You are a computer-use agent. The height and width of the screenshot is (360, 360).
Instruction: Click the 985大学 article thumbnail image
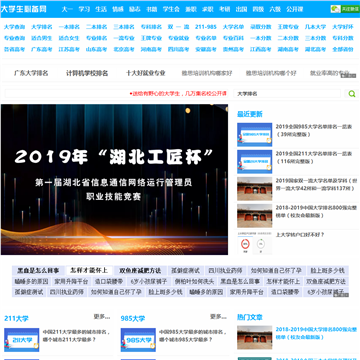(x=138, y=340)
